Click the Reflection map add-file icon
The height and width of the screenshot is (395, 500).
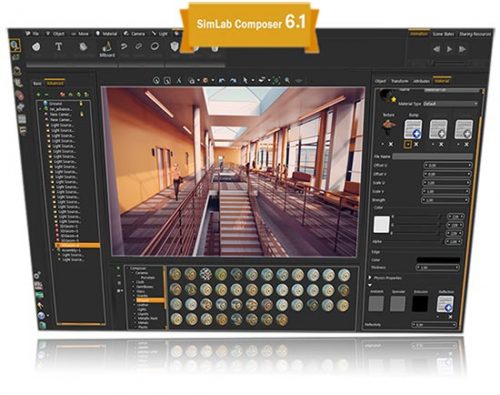445,304
